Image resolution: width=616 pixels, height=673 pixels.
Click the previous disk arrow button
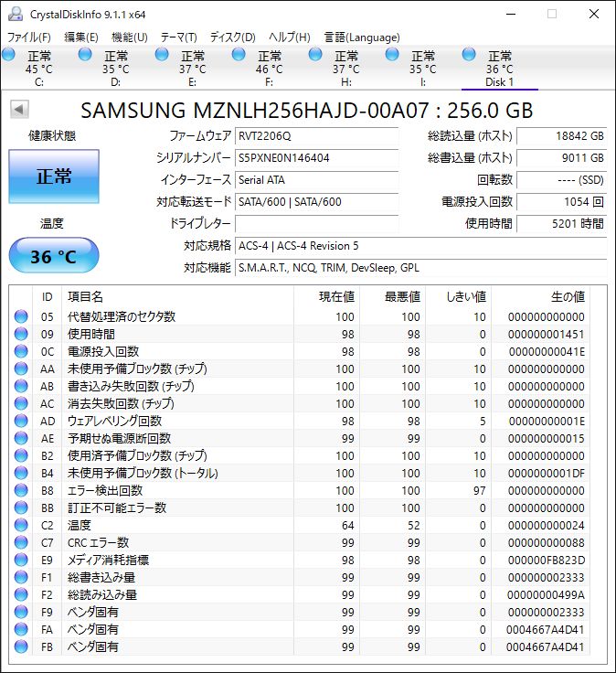[x=19, y=110]
